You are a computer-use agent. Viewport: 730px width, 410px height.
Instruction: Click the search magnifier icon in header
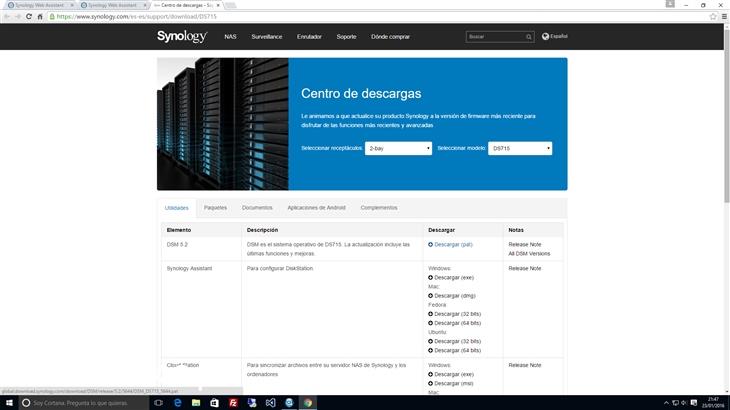coord(528,37)
